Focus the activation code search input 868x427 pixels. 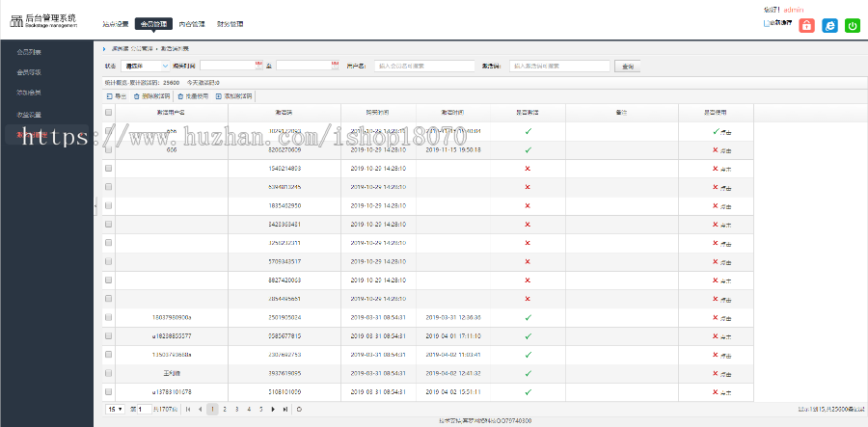559,66
